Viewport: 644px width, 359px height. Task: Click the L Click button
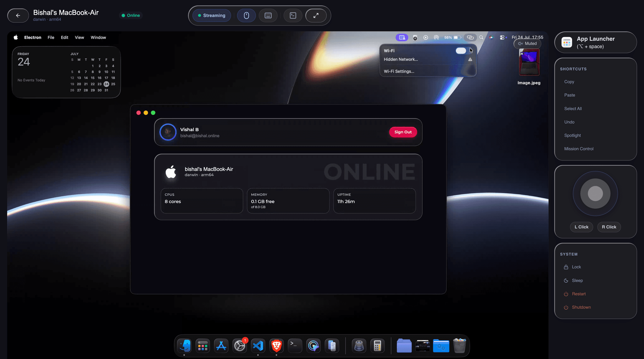coord(581,227)
